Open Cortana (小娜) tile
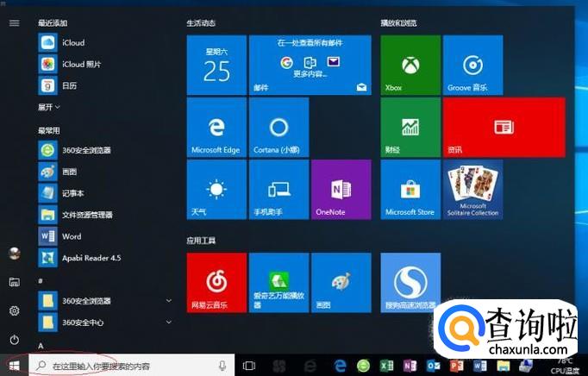The width and height of the screenshot is (588, 376). pyautogui.click(x=278, y=128)
